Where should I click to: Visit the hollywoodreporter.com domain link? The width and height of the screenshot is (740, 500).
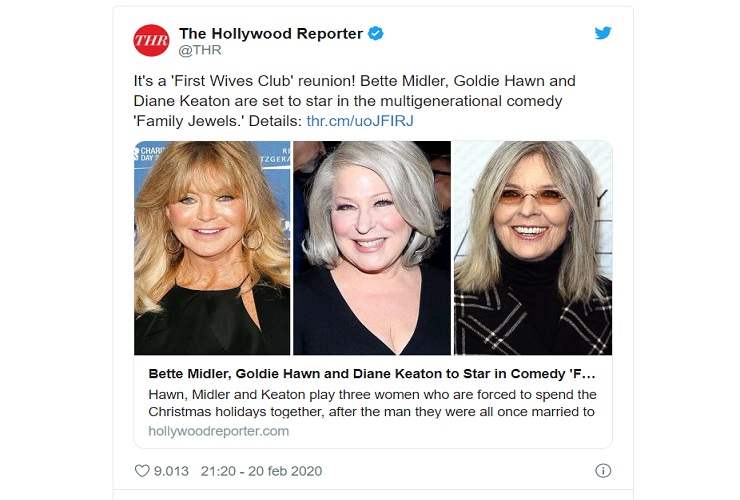click(219, 431)
